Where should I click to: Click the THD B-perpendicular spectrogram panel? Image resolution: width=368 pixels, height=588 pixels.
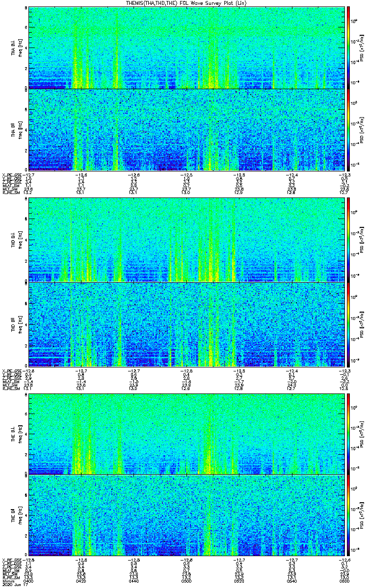tap(185, 240)
